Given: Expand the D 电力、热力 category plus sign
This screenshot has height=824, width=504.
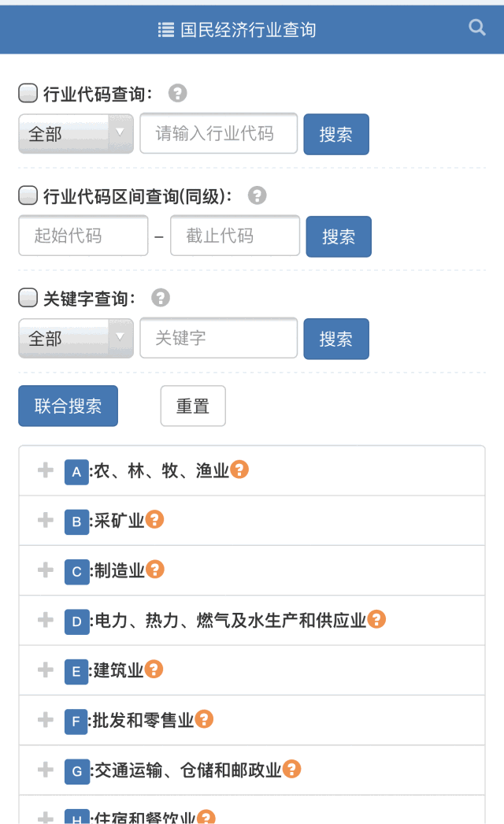Looking at the screenshot, I should pyautogui.click(x=46, y=620).
